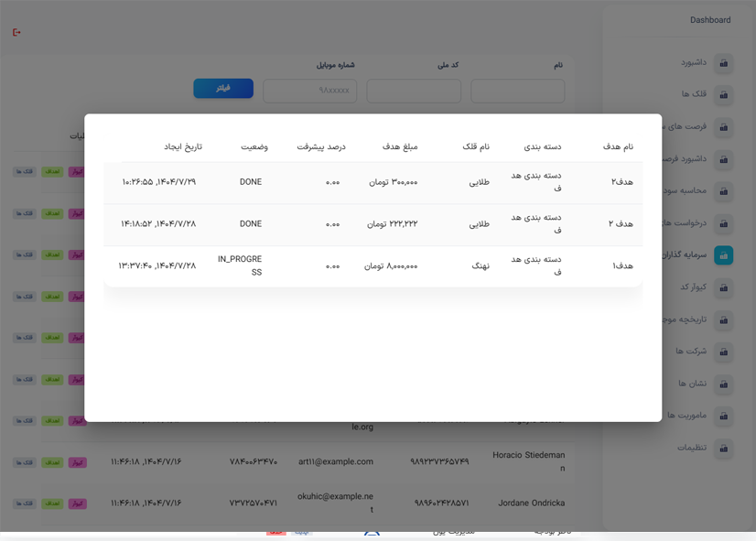Click into the کد ملی input field
The width and height of the screenshot is (756, 541).
[414, 91]
